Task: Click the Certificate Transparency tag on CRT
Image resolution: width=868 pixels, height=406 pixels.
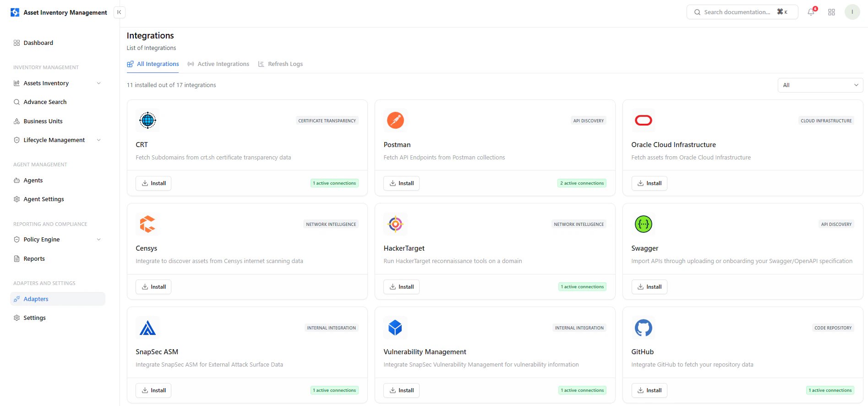Action: tap(327, 121)
